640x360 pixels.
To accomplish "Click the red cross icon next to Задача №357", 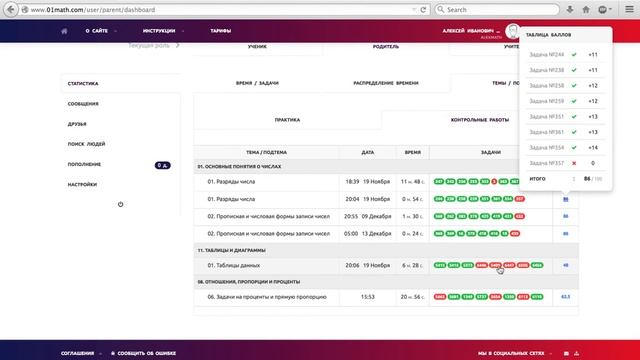I will pos(574,163).
